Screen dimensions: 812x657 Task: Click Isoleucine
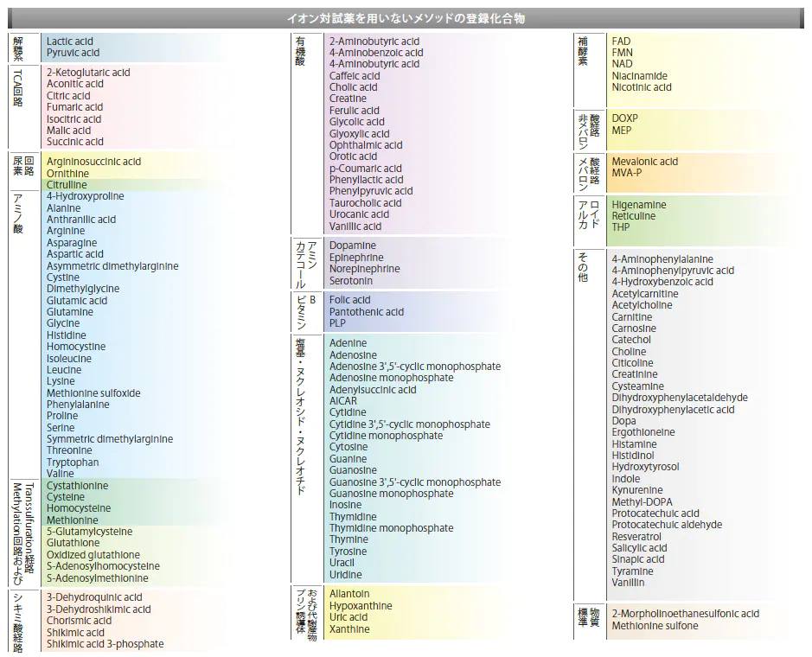tap(69, 358)
